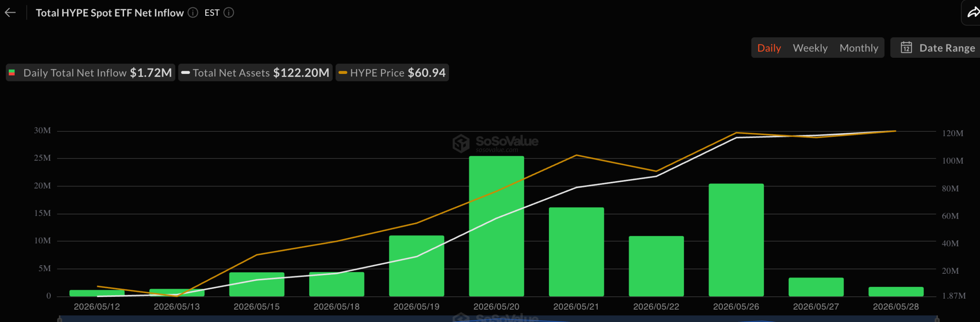Open the Date Range picker

click(936, 48)
